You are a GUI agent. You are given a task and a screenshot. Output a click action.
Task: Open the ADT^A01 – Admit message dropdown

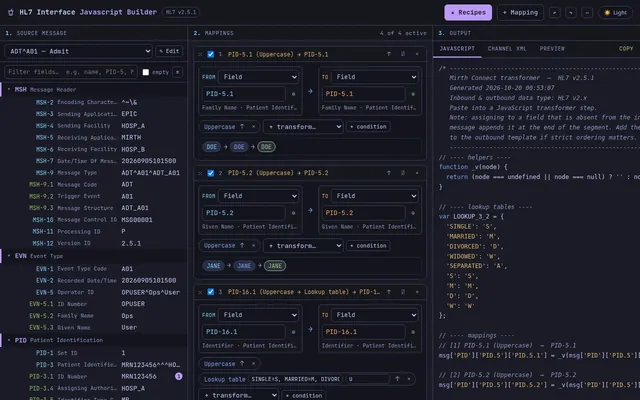coord(78,51)
